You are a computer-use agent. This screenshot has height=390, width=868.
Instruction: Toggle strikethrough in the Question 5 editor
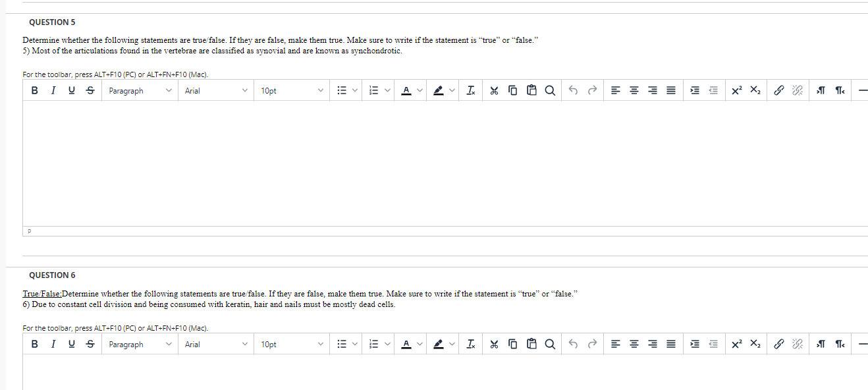click(x=90, y=91)
